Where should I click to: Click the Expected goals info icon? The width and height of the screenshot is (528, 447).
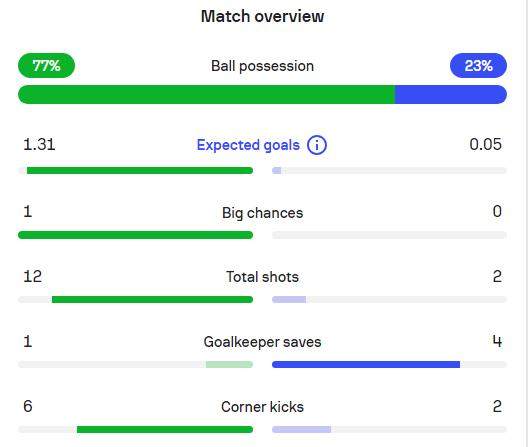(317, 145)
